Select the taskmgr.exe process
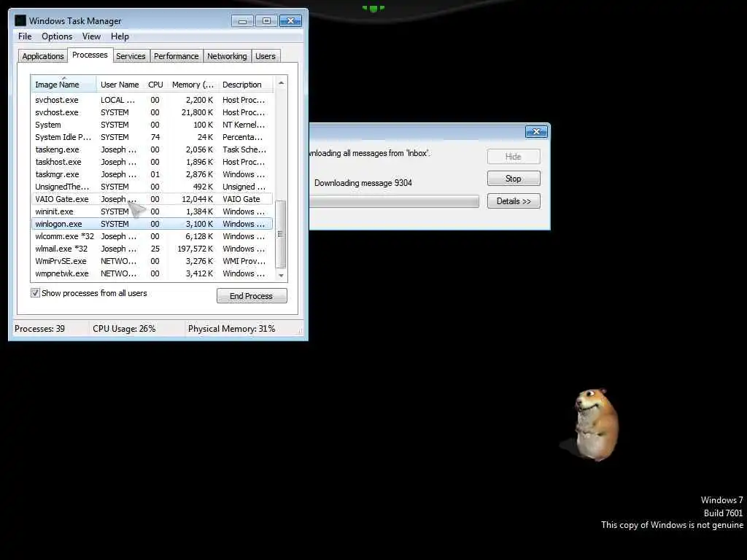This screenshot has height=560, width=747. pyautogui.click(x=152, y=174)
